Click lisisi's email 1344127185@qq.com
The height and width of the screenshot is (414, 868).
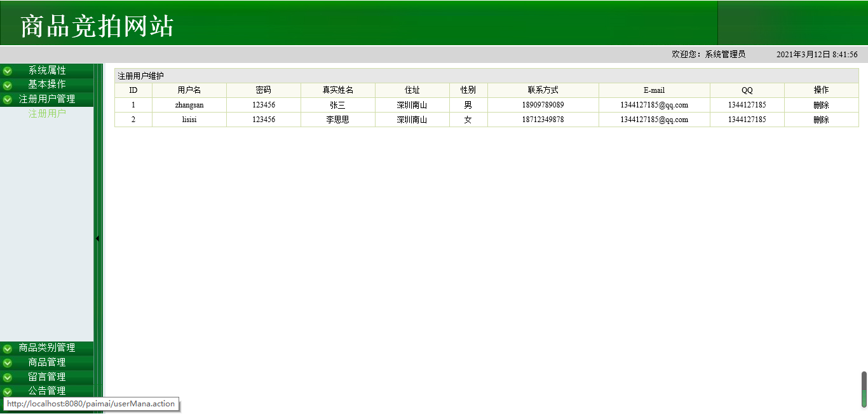[x=654, y=120]
